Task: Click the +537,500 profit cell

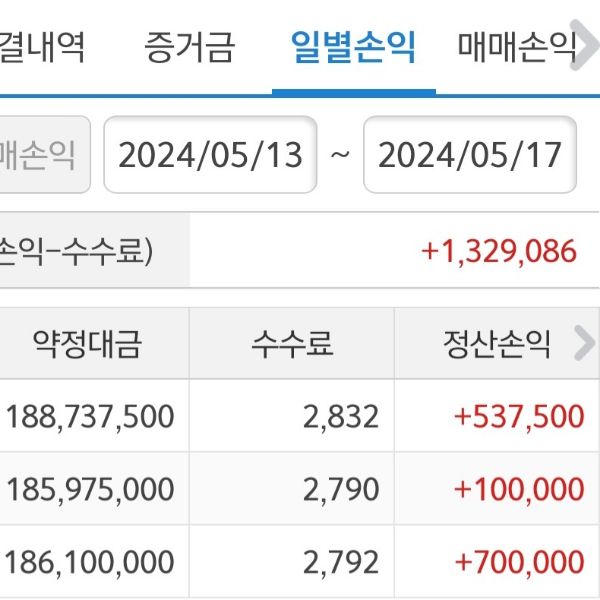Action: 518,416
